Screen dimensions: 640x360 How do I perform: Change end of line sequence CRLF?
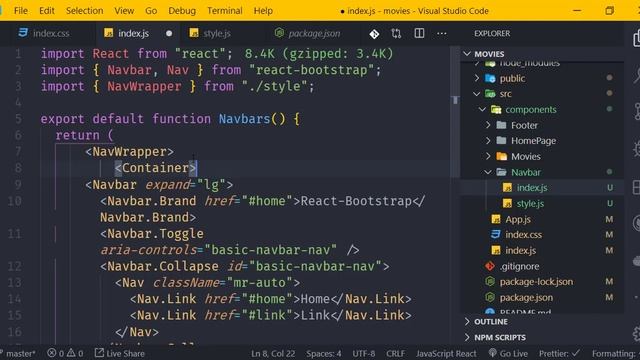(x=395, y=353)
